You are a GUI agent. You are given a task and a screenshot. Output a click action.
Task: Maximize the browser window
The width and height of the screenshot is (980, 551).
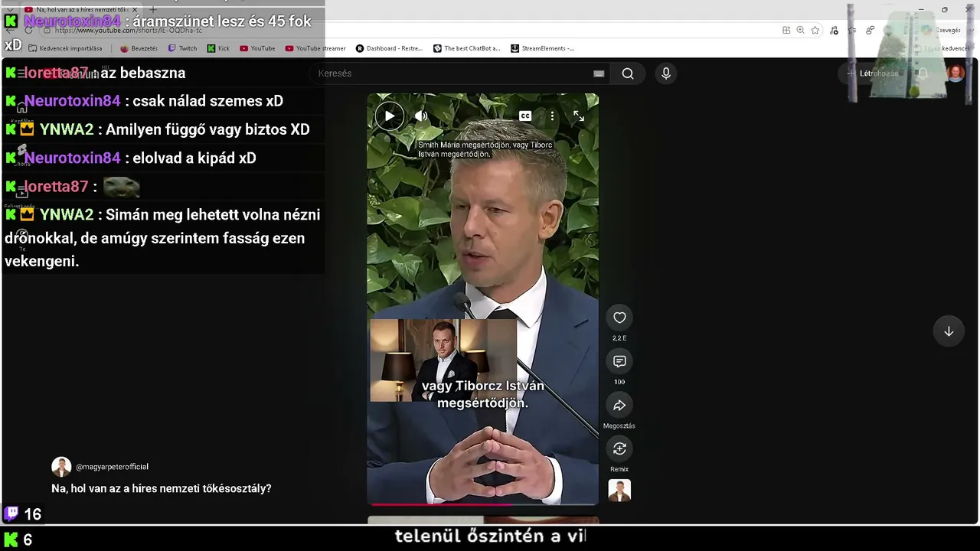click(945, 9)
